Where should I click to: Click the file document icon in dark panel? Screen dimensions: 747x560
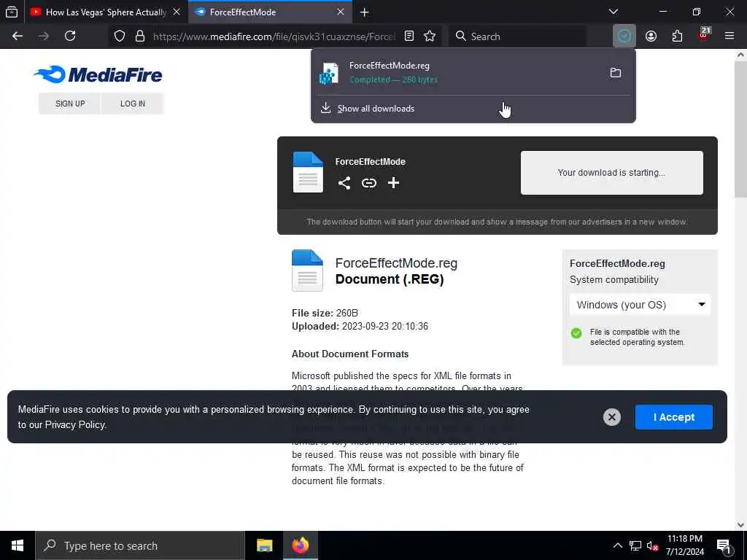[308, 172]
